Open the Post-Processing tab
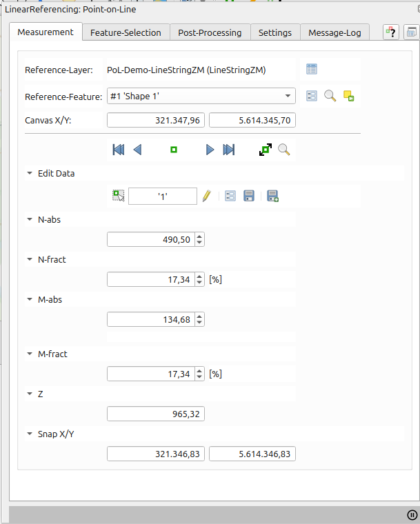This screenshot has width=420, height=524. point(210,32)
